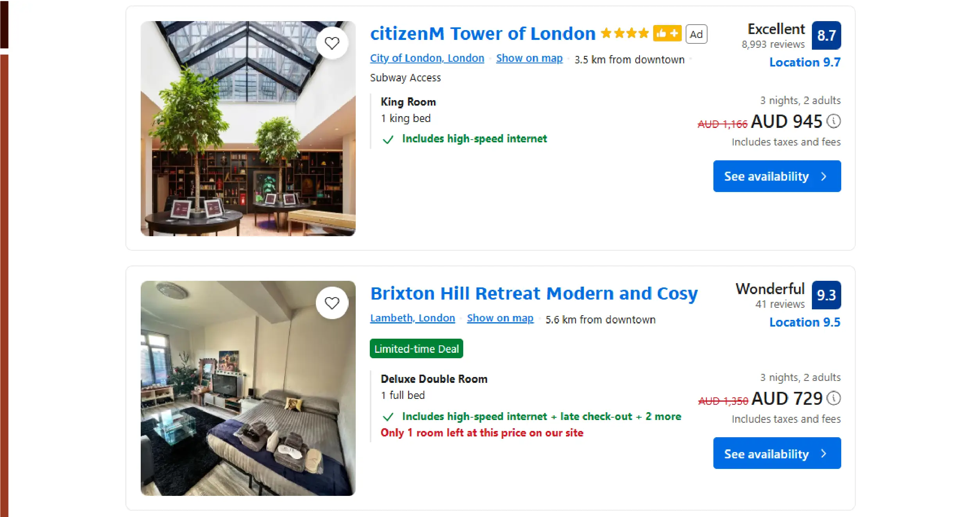Viewport: 980px width, 517px height.
Task: See availability for Brixton Hill Retreat
Action: click(x=777, y=453)
